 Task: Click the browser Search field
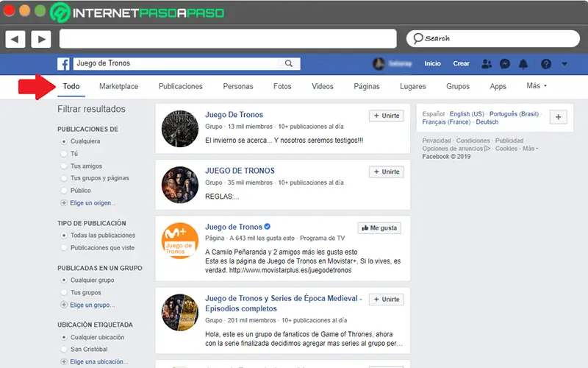coord(493,39)
